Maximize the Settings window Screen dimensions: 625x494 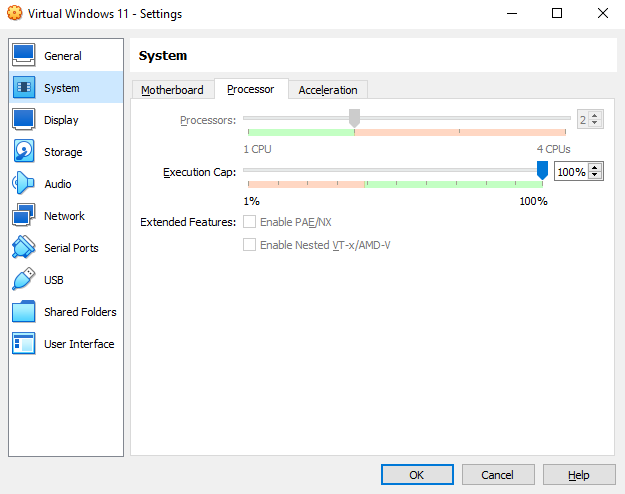(557, 14)
